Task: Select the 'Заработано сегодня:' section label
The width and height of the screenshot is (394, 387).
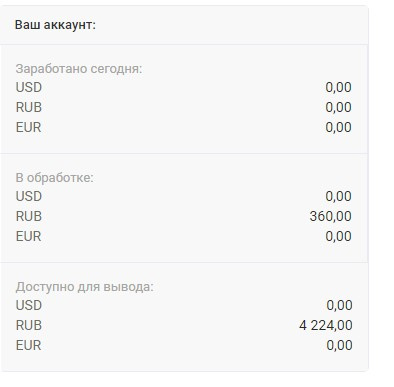Action: (x=79, y=69)
